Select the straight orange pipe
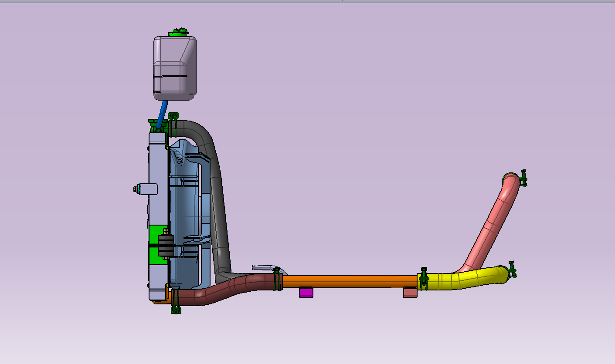This screenshot has height=364, width=615. point(350,282)
